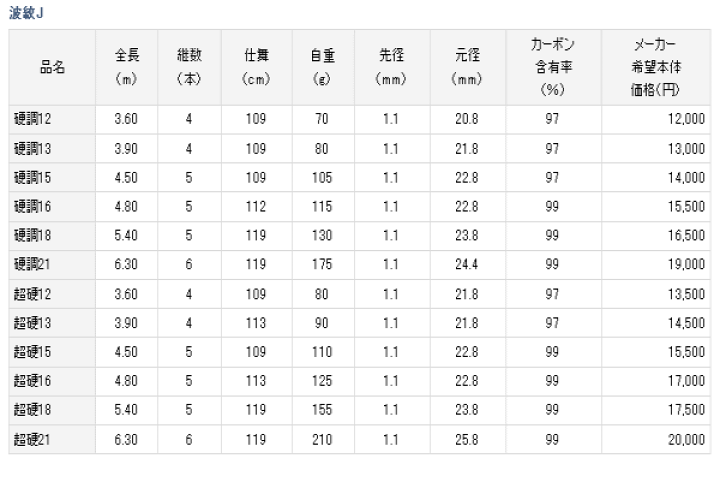Click the 19,000 price cell for 硬調21
Screen dimensions: 720x482
coord(656,264)
